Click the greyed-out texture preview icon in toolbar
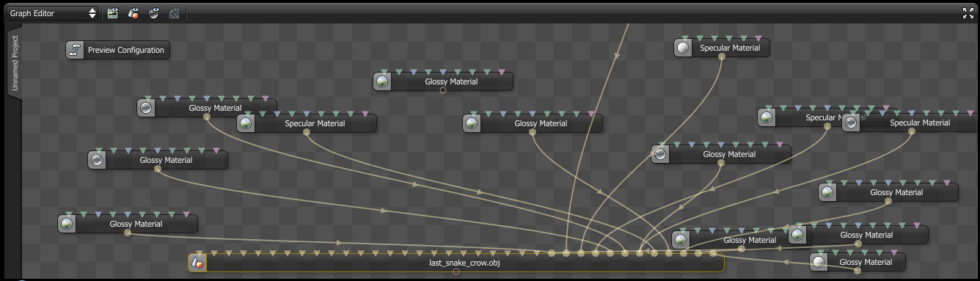 [x=175, y=13]
